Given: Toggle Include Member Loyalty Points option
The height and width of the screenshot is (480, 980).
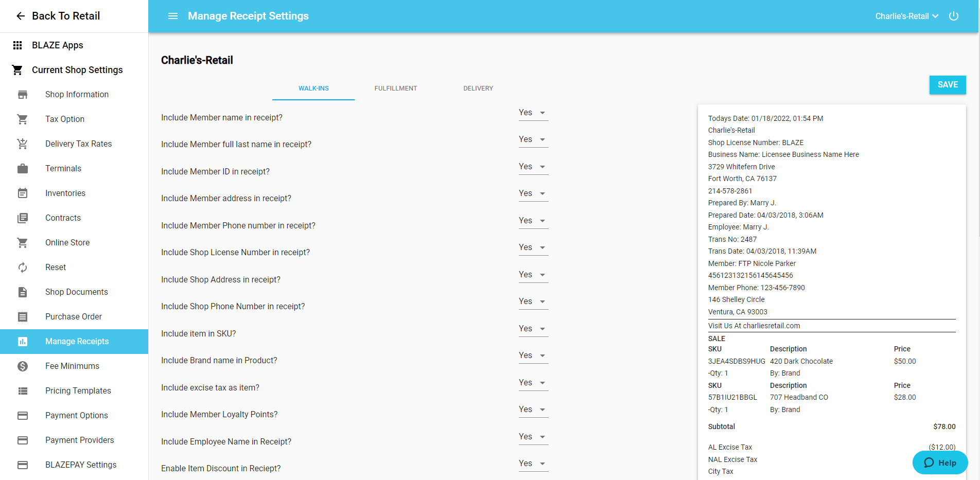Looking at the screenshot, I should [x=533, y=409].
